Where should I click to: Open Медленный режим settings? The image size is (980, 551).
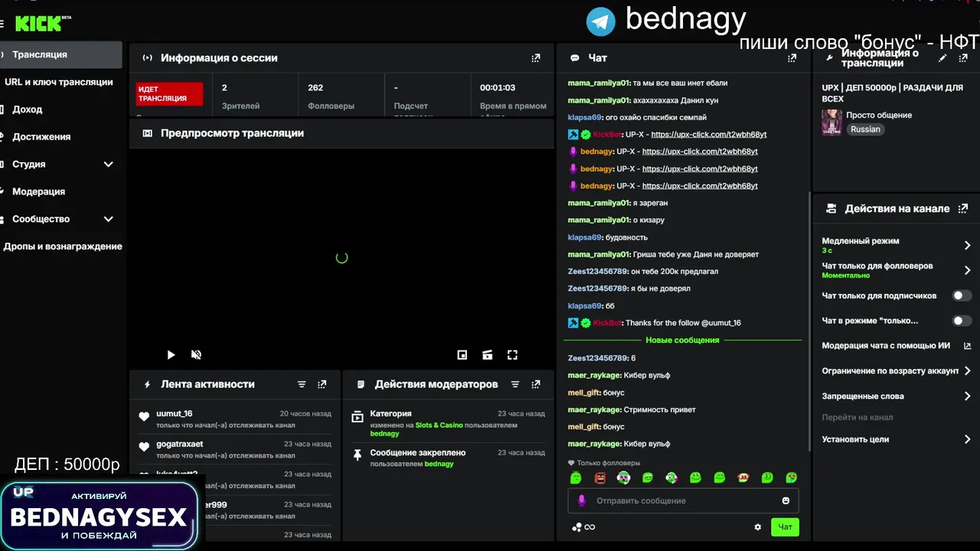tap(896, 245)
